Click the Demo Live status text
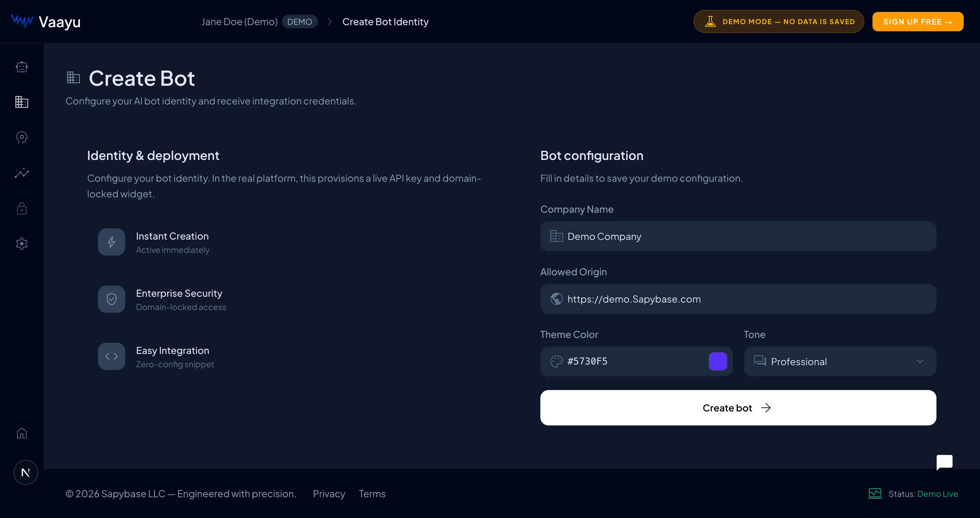Screen dimensions: 980x518 click(x=937, y=493)
